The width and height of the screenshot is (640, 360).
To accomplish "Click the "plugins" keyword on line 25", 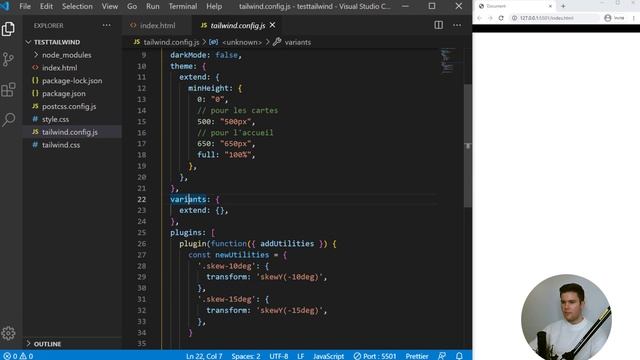I will [186, 233].
